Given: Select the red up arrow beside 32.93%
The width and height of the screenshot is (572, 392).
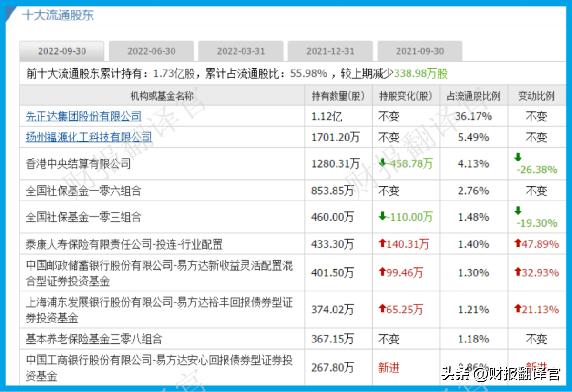Looking at the screenshot, I should click(518, 272).
